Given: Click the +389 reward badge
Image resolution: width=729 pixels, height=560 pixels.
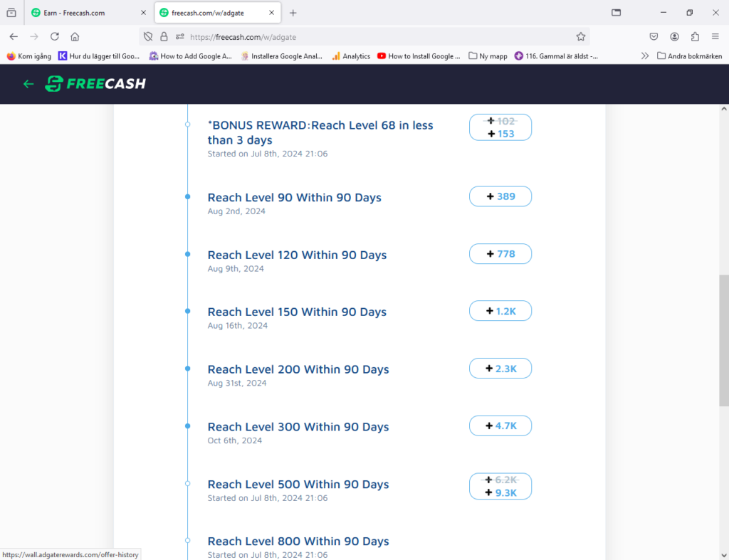Looking at the screenshot, I should pos(500,196).
